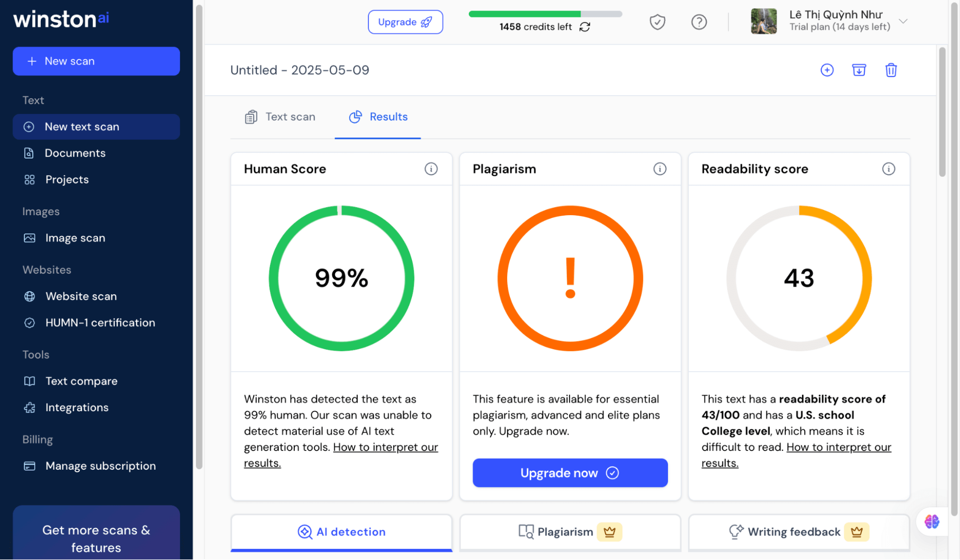Viewport: 960px width, 560px height.
Task: Click Get more scans & features banner
Action: 96,533
